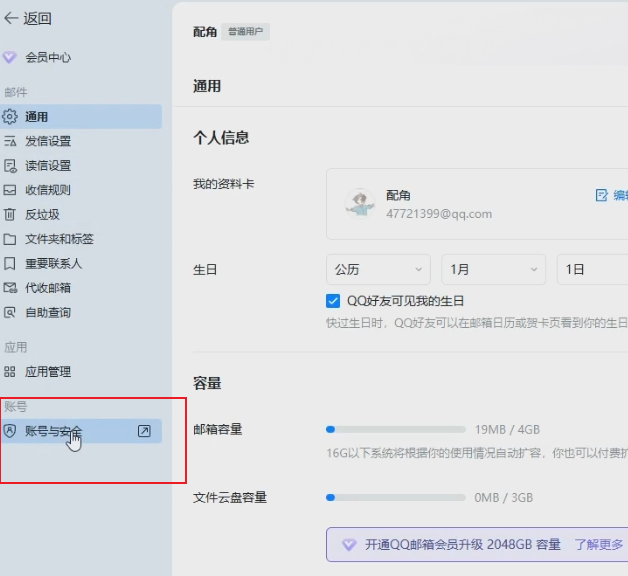Click the 账号与安全 shield icon

click(x=10, y=431)
